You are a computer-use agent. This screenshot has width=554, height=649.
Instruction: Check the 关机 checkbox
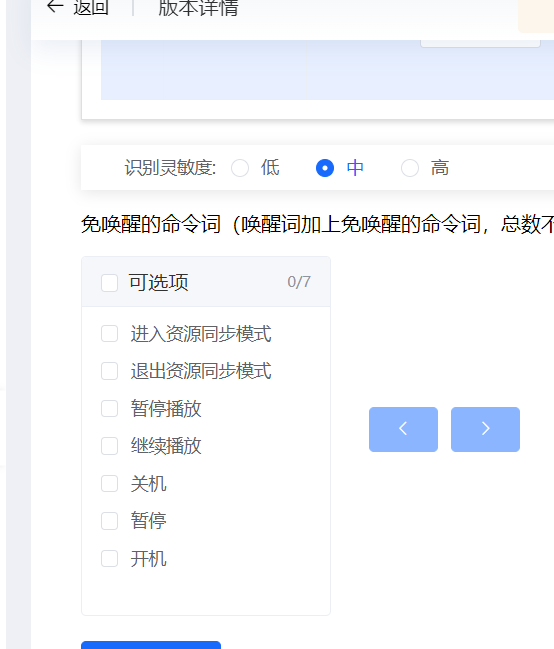click(110, 483)
